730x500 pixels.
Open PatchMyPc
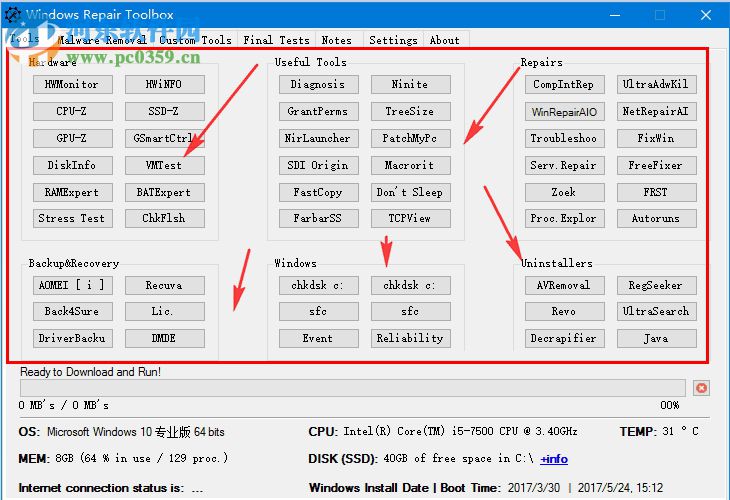click(411, 138)
